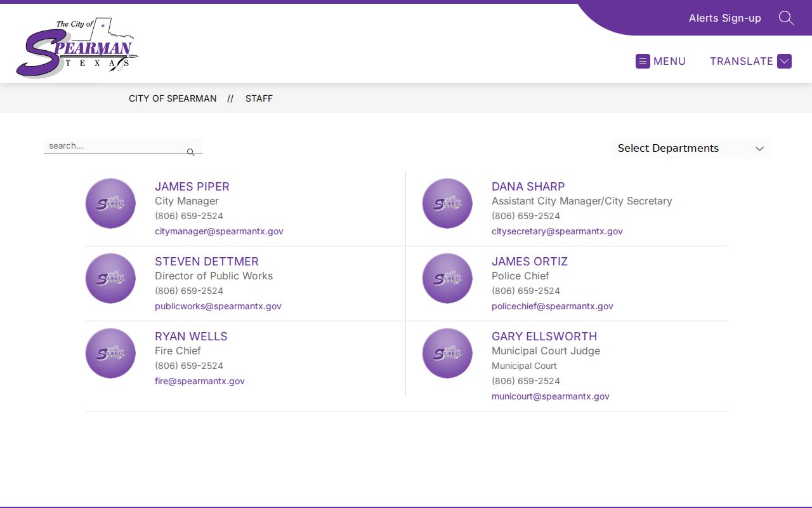The width and height of the screenshot is (812, 508).
Task: Open DANA SHARP's profile name link
Action: coord(528,187)
